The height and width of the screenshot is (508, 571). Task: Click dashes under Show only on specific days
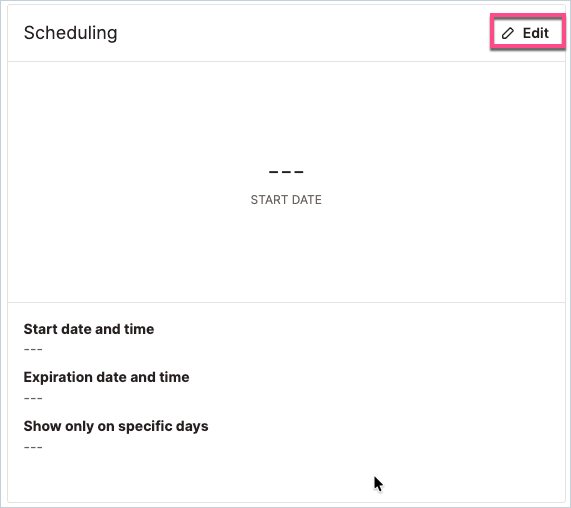(x=33, y=447)
